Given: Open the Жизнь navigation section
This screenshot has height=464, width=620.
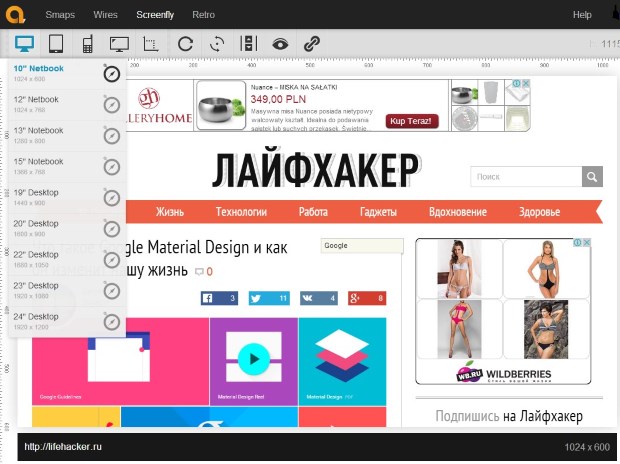Looking at the screenshot, I should point(170,212).
